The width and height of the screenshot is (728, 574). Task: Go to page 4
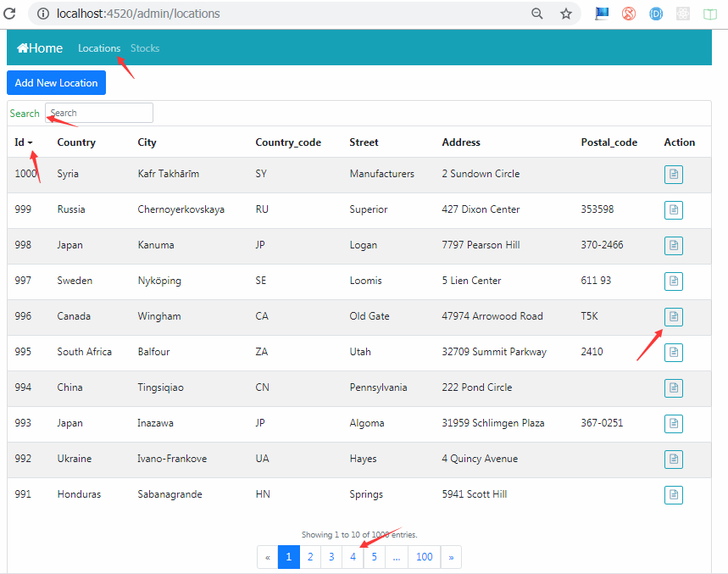(x=353, y=557)
